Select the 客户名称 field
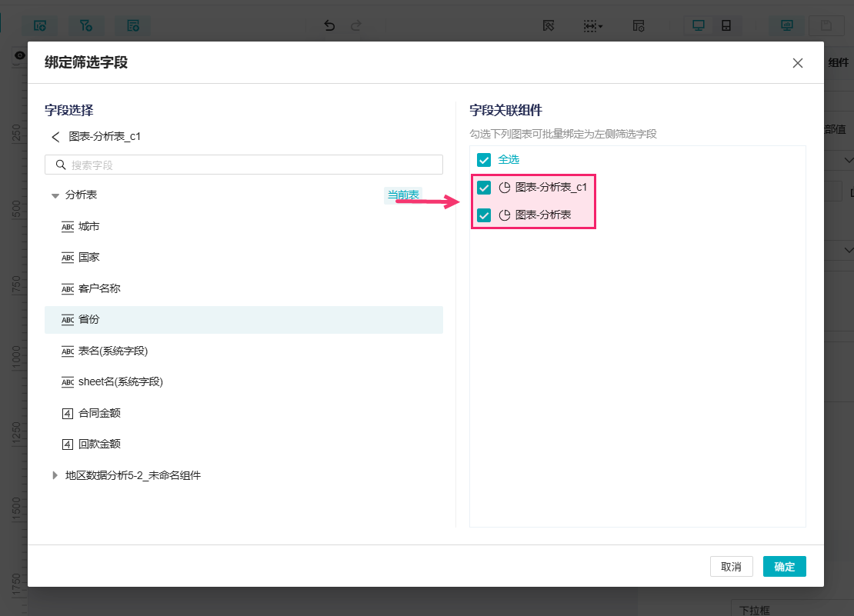 click(99, 288)
